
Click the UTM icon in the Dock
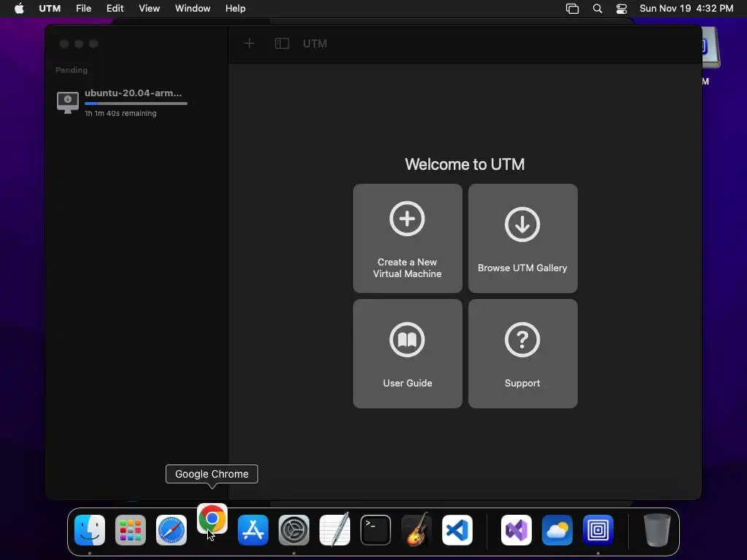pos(598,530)
